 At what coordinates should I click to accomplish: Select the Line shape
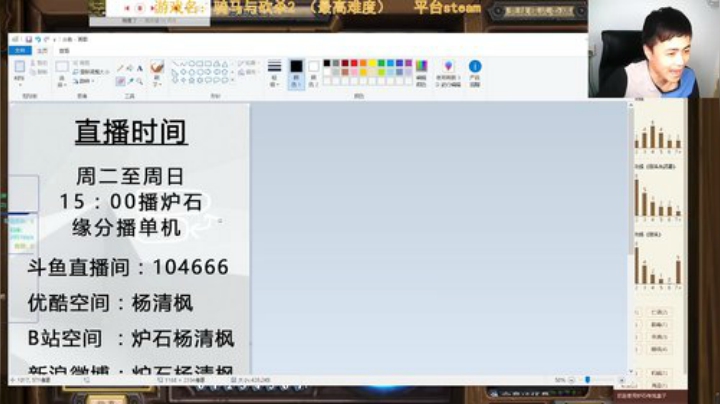(175, 64)
